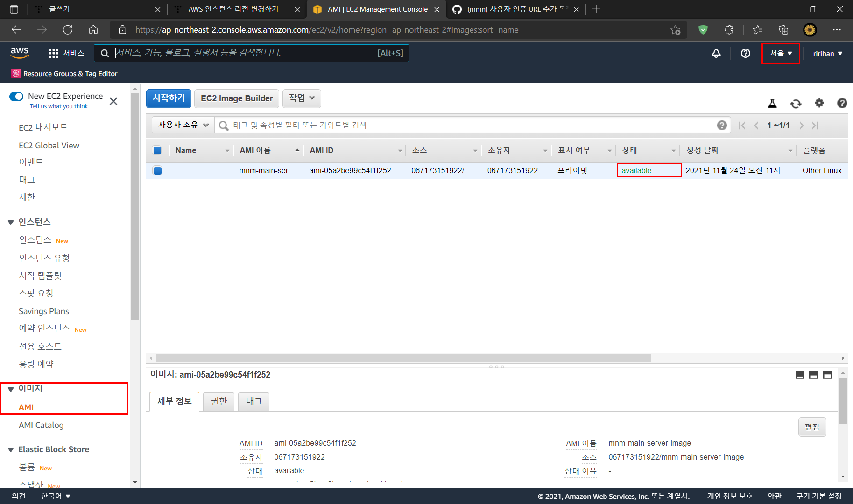853x504 pixels.
Task: Uncheck the mnm-main-server AMI row checkbox
Action: click(157, 170)
